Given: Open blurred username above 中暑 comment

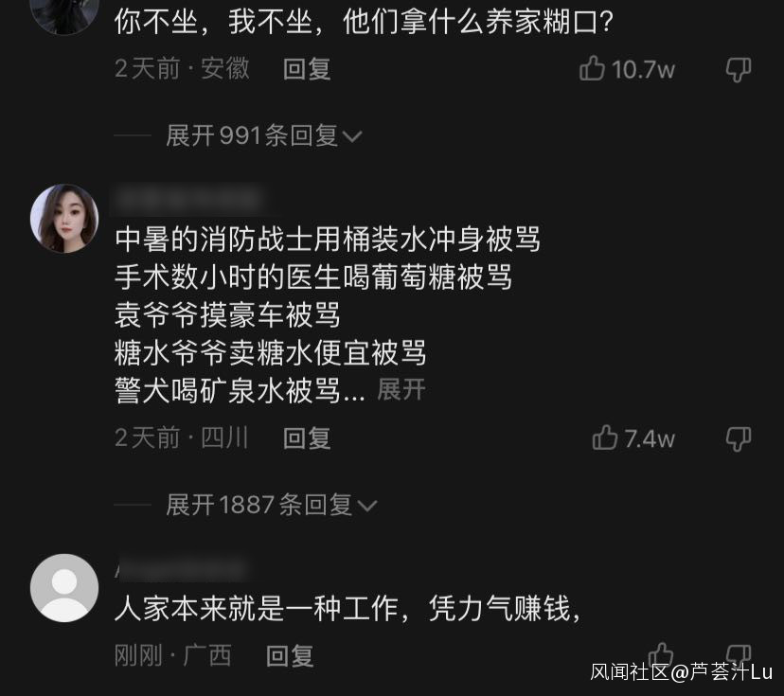Looking at the screenshot, I should coord(188,201).
